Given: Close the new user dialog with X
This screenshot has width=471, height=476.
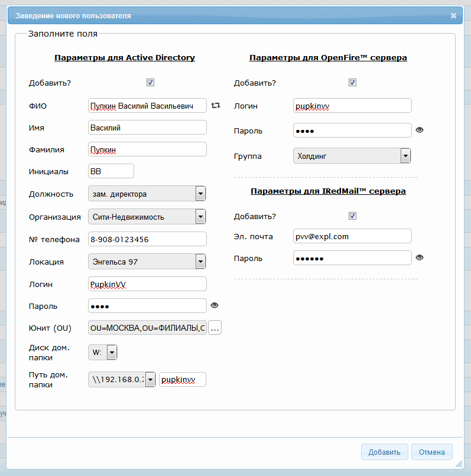Looking at the screenshot, I should [453, 15].
